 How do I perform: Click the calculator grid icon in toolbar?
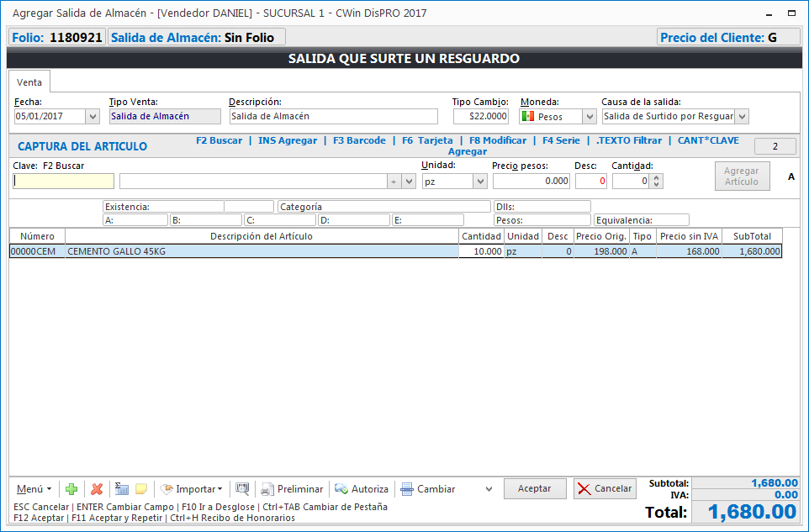(x=122, y=489)
